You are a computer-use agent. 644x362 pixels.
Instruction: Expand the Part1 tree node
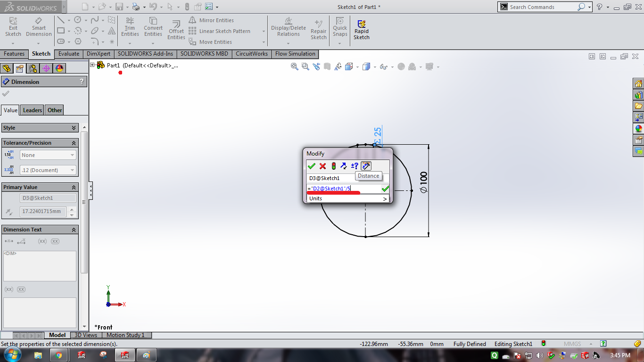pyautogui.click(x=92, y=65)
